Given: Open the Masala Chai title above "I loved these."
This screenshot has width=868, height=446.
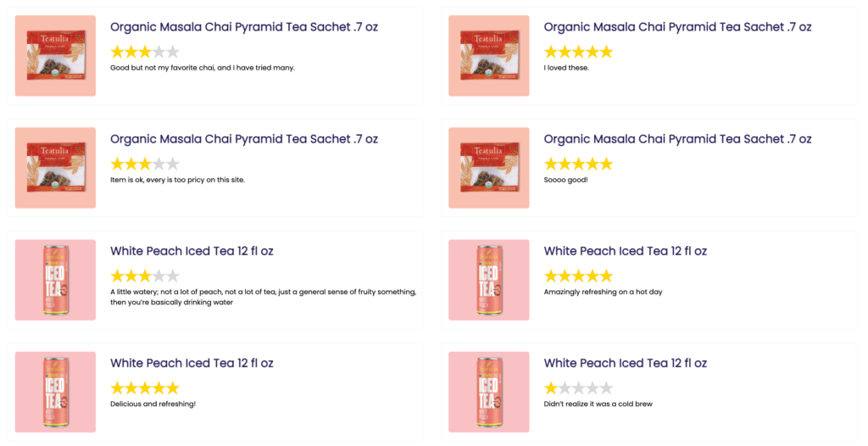Looking at the screenshot, I should [x=677, y=27].
